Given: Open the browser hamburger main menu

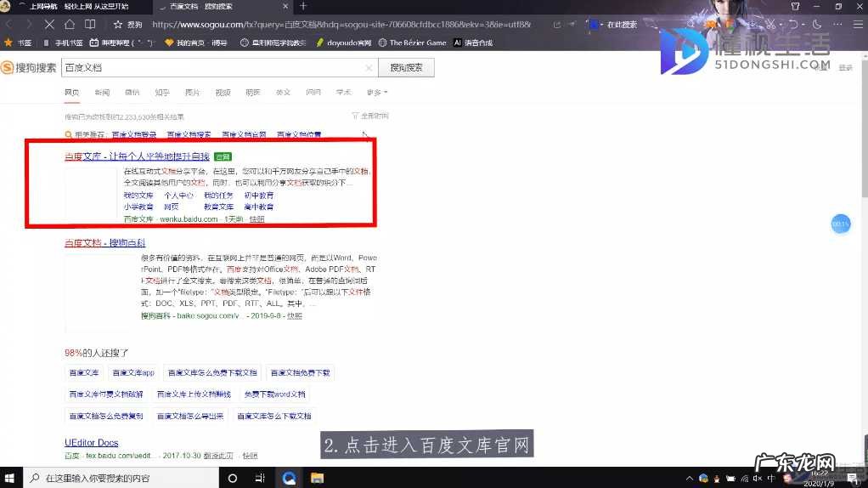Looking at the screenshot, I should [x=858, y=25].
